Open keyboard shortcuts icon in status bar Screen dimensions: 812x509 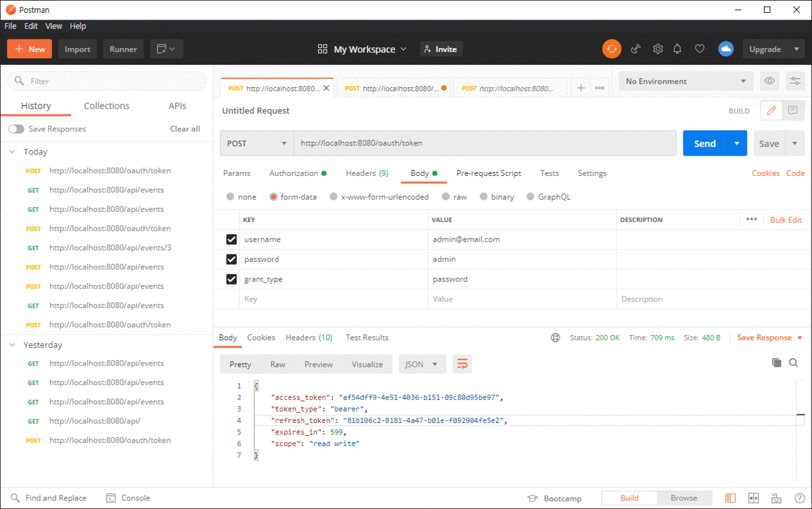(776, 498)
